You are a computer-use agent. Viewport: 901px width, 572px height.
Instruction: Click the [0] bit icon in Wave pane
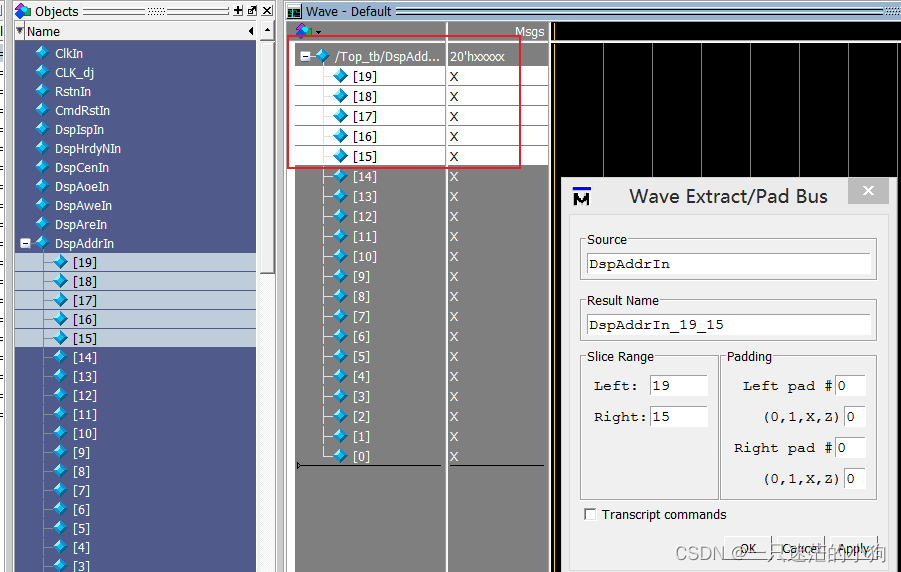pyautogui.click(x=341, y=456)
